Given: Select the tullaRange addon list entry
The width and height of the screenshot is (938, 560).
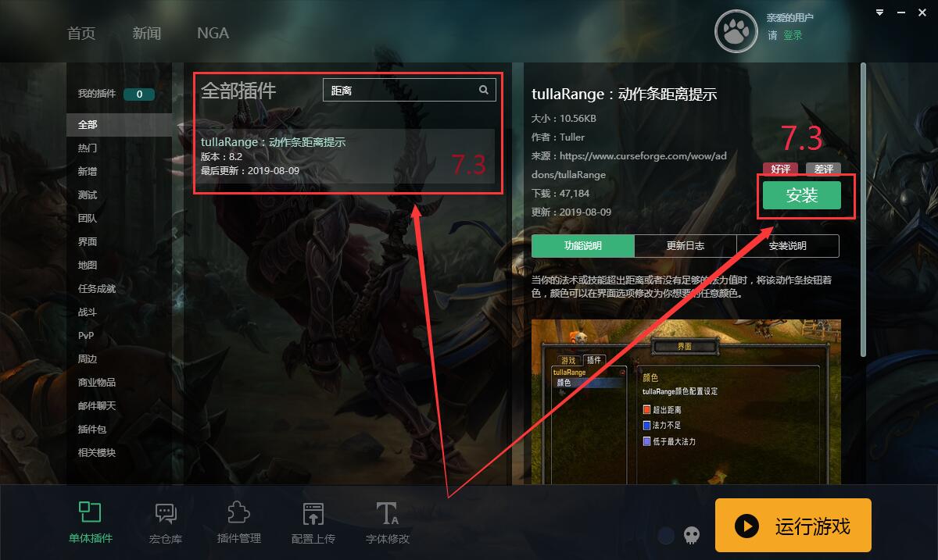Looking at the screenshot, I should tap(347, 156).
